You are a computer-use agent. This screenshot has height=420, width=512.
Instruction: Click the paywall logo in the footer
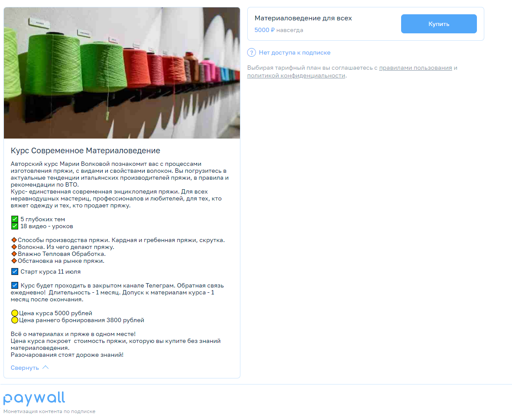pos(34,398)
